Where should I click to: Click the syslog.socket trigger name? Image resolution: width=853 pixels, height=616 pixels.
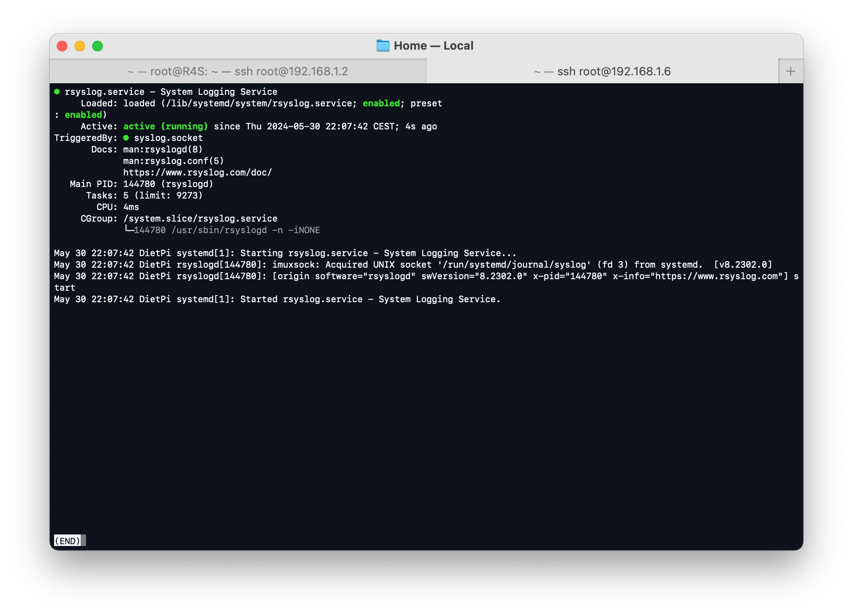coord(168,138)
